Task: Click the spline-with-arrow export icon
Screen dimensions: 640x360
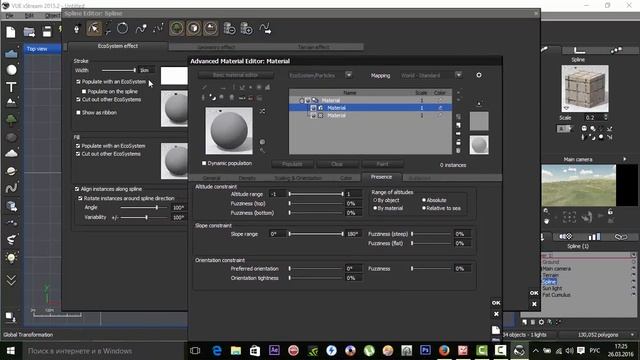Action: tap(265, 29)
